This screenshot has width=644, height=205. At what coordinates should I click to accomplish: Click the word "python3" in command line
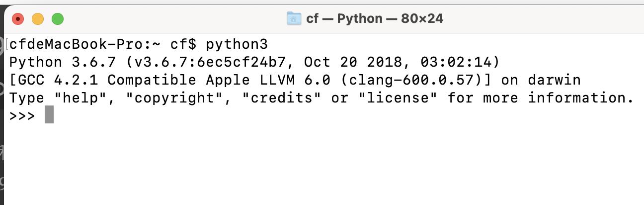237,45
